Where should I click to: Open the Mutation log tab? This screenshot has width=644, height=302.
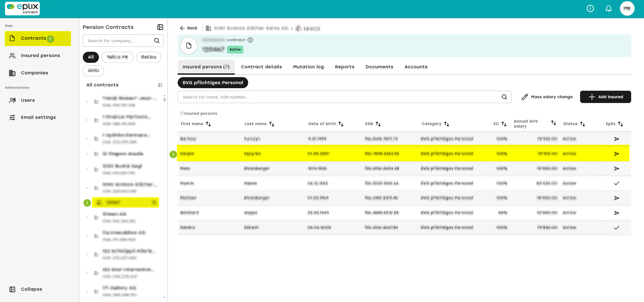(308, 67)
